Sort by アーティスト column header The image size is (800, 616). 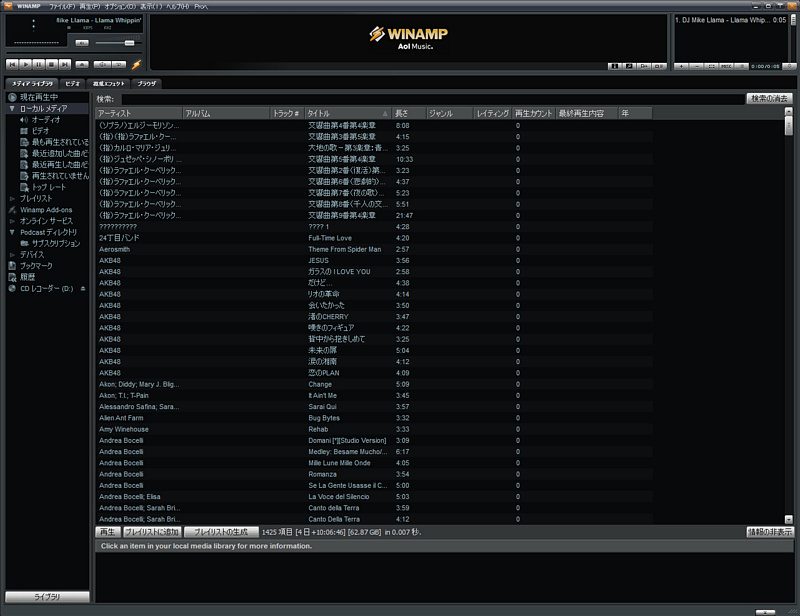click(x=139, y=113)
